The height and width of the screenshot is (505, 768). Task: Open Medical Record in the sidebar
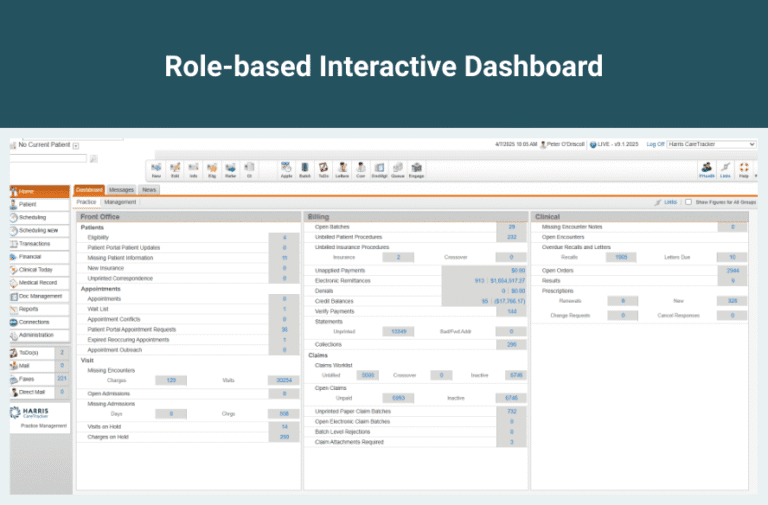pos(40,283)
